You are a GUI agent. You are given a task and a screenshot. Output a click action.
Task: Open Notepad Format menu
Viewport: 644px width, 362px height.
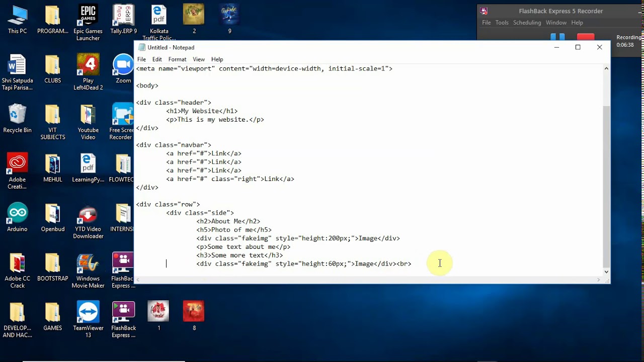point(177,59)
